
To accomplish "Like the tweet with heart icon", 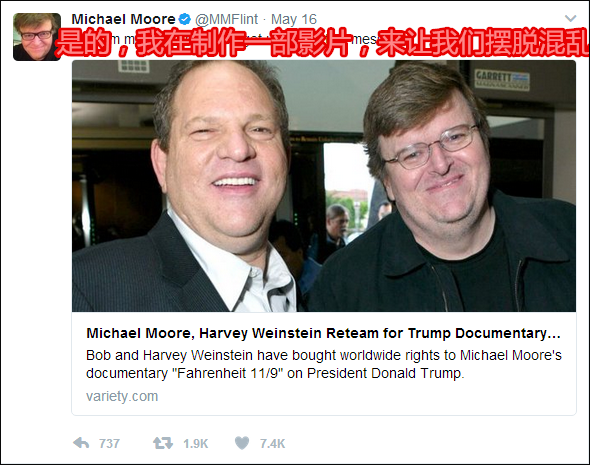I will click(x=242, y=443).
